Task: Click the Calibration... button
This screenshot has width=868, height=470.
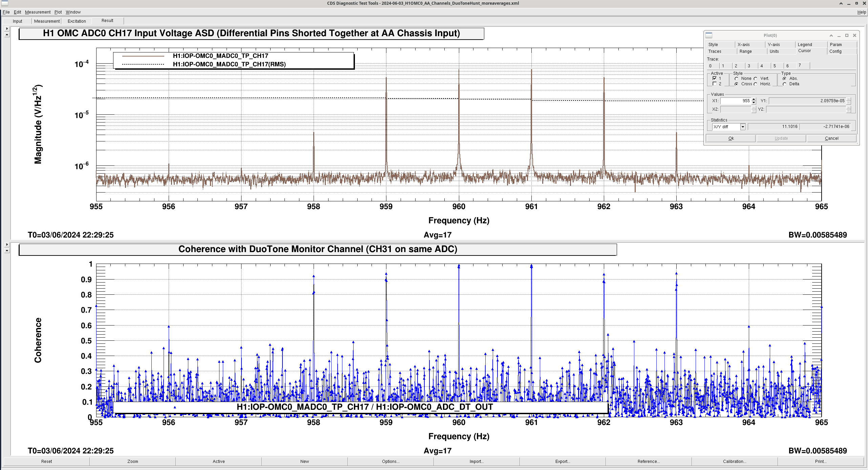Action: [x=735, y=462]
